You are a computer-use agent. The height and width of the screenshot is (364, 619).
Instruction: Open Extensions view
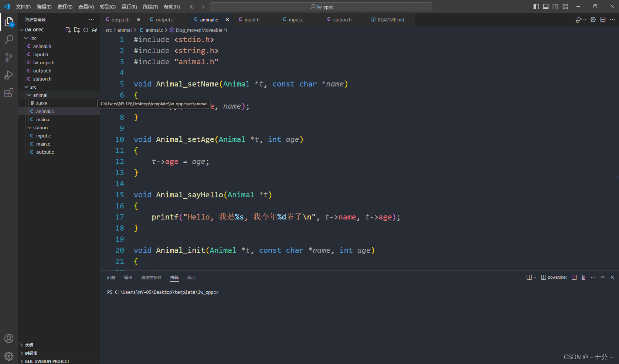click(x=9, y=93)
